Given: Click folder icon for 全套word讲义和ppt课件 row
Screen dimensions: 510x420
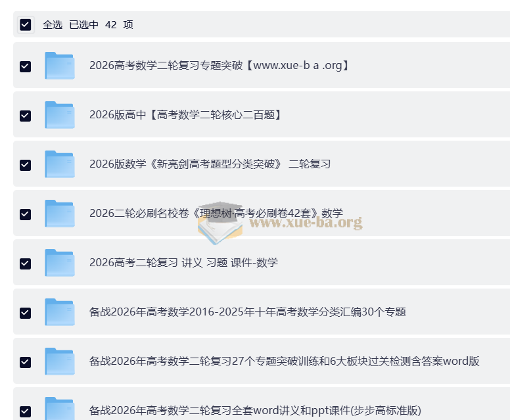Looking at the screenshot, I should [x=59, y=409].
